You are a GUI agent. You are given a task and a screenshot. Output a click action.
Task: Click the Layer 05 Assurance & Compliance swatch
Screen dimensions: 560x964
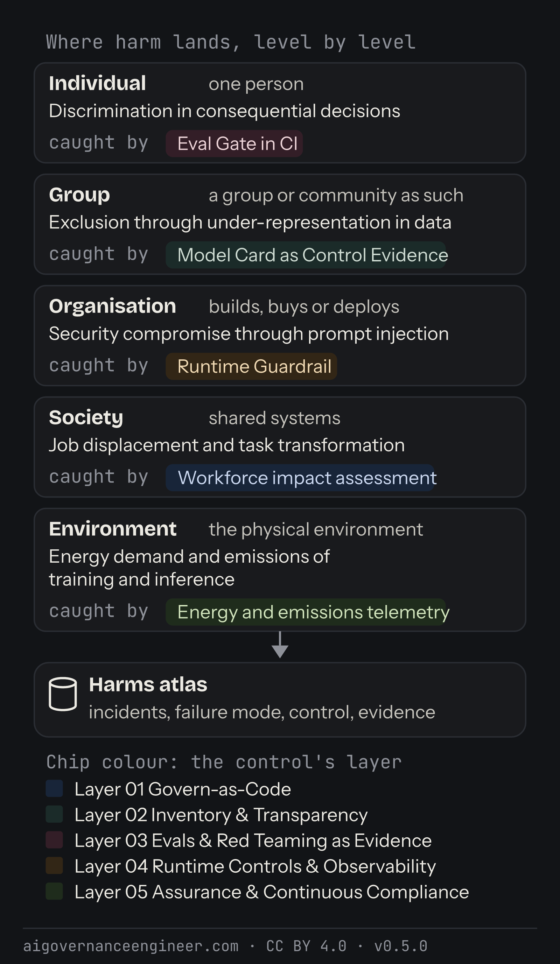click(x=54, y=891)
